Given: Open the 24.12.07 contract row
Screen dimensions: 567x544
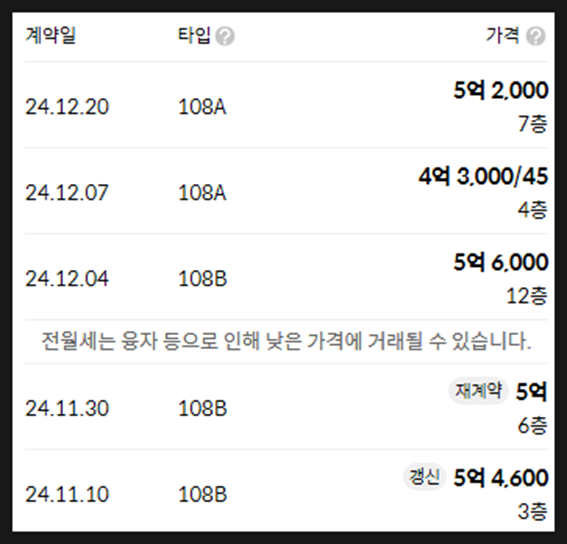Looking at the screenshot, I should (x=286, y=191).
